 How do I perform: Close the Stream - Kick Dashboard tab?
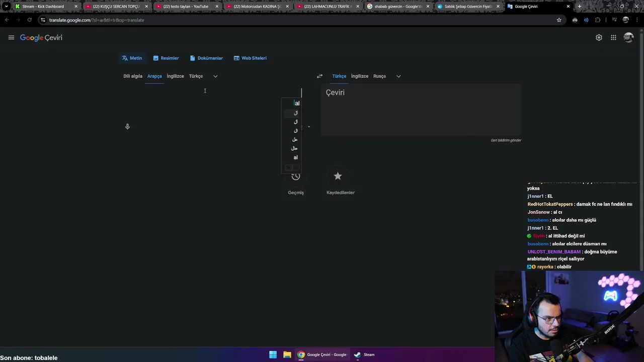pyautogui.click(x=76, y=7)
